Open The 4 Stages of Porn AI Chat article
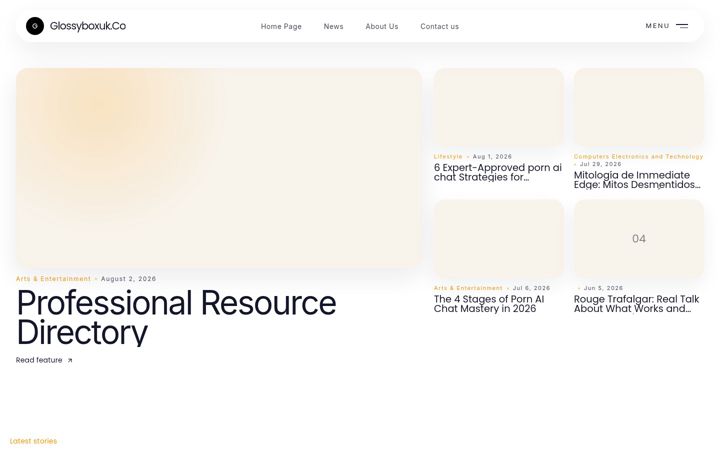720x450 pixels. (x=489, y=304)
